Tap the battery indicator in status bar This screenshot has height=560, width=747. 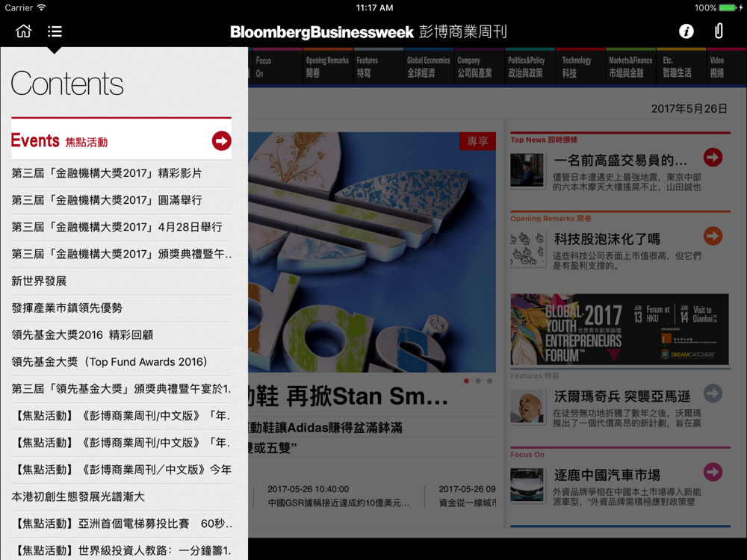point(728,7)
